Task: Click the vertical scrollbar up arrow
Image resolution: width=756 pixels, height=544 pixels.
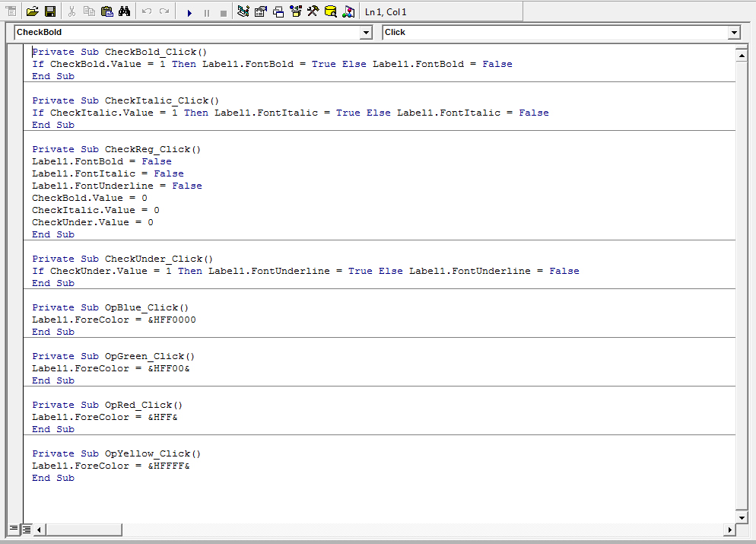Action: click(x=742, y=56)
